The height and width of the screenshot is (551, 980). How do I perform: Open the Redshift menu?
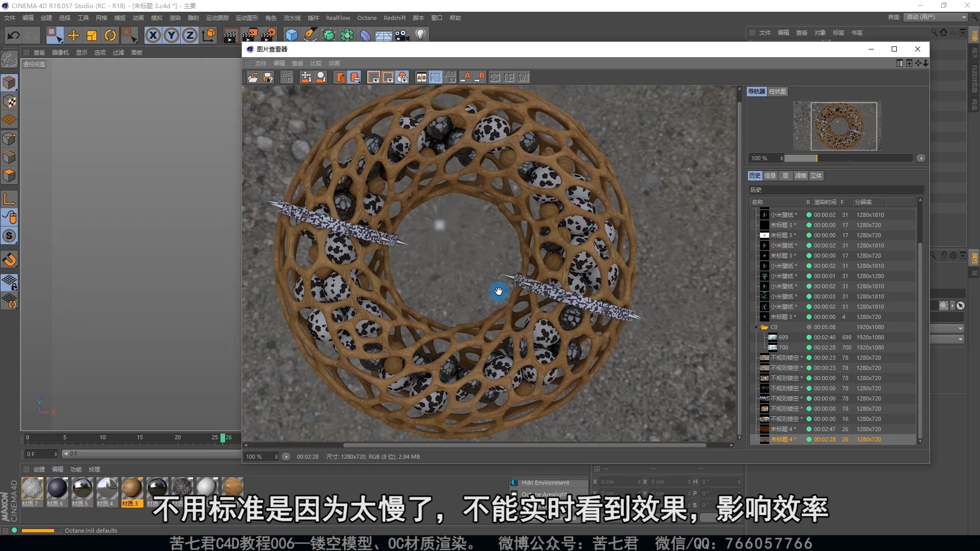point(395,18)
